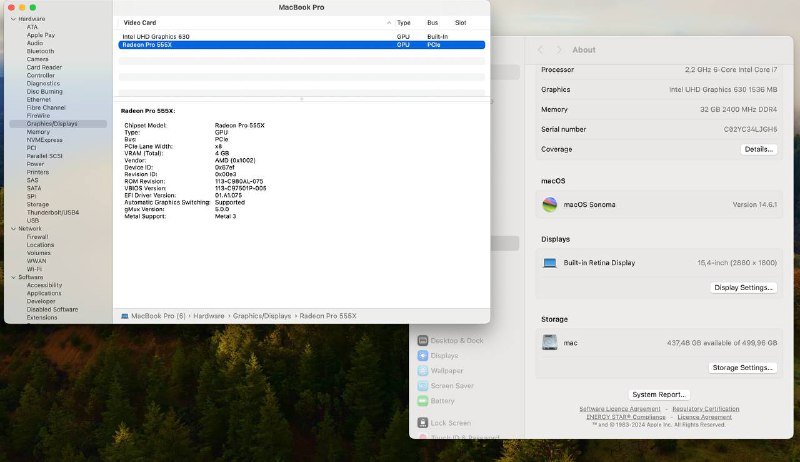Image resolution: width=800 pixels, height=462 pixels.
Task: Open ENERGY STAR Compliance link
Action: point(626,417)
